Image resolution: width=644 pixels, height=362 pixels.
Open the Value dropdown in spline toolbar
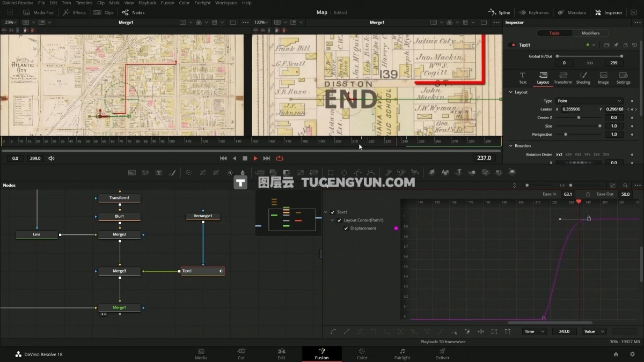click(594, 331)
